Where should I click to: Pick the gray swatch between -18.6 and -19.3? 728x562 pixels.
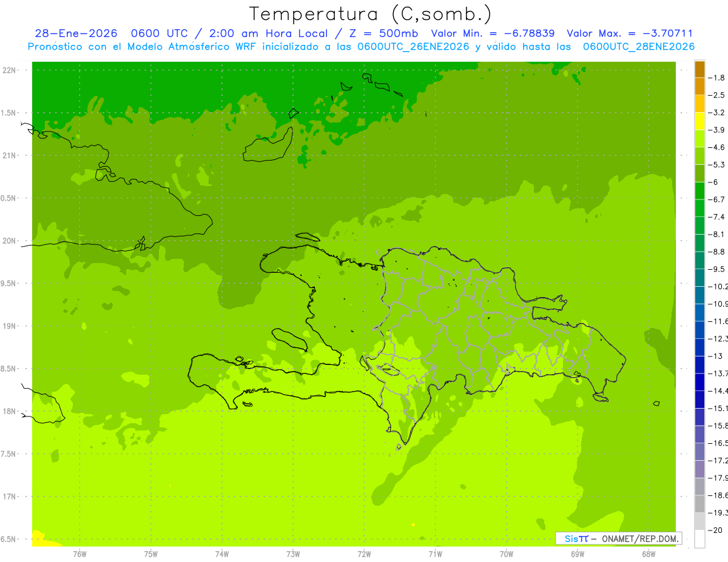point(699,504)
